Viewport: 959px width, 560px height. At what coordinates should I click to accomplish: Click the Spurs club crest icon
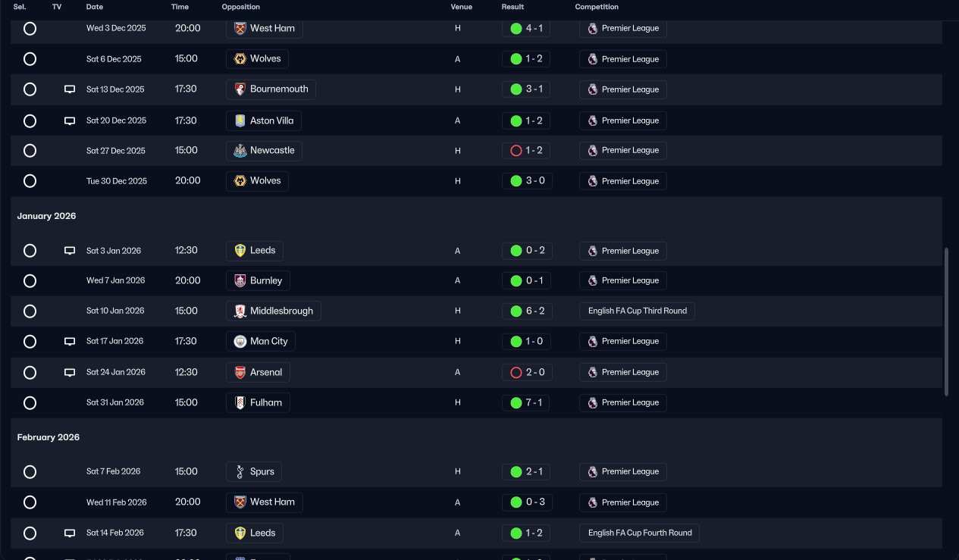240,472
